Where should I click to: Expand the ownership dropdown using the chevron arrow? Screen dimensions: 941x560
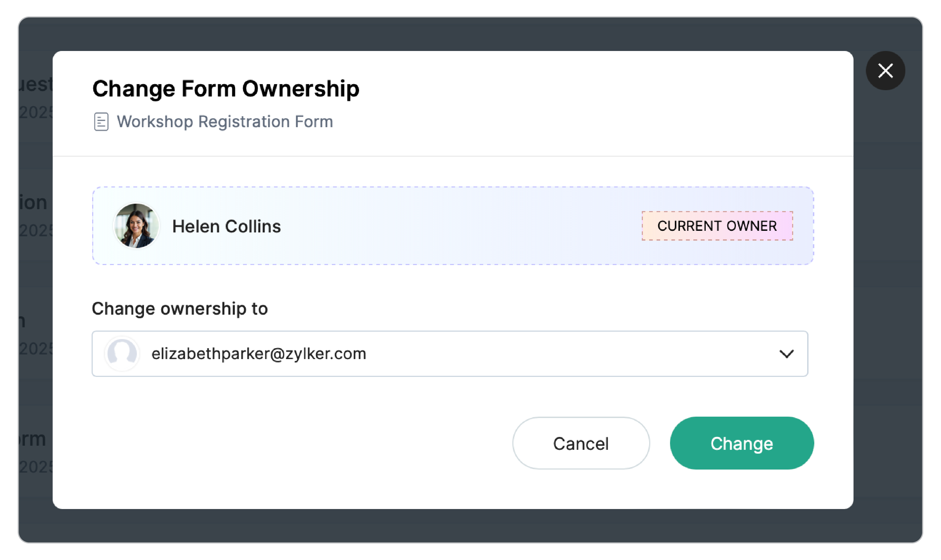coord(786,354)
